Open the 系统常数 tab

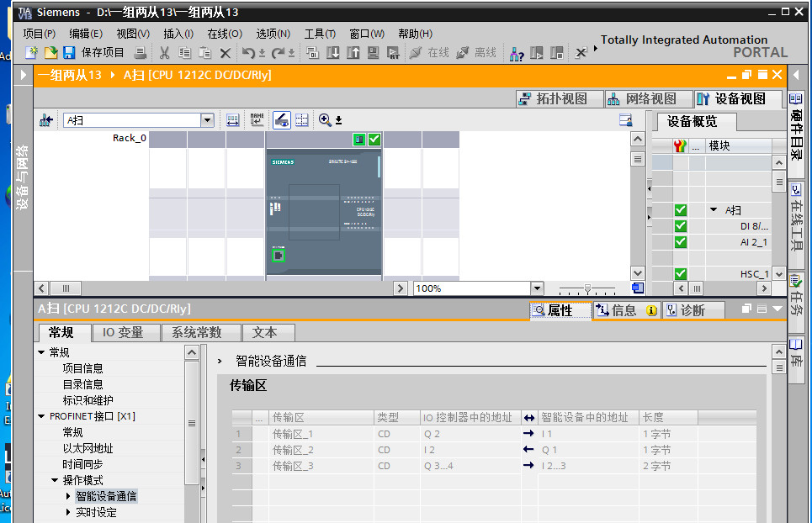(x=201, y=333)
